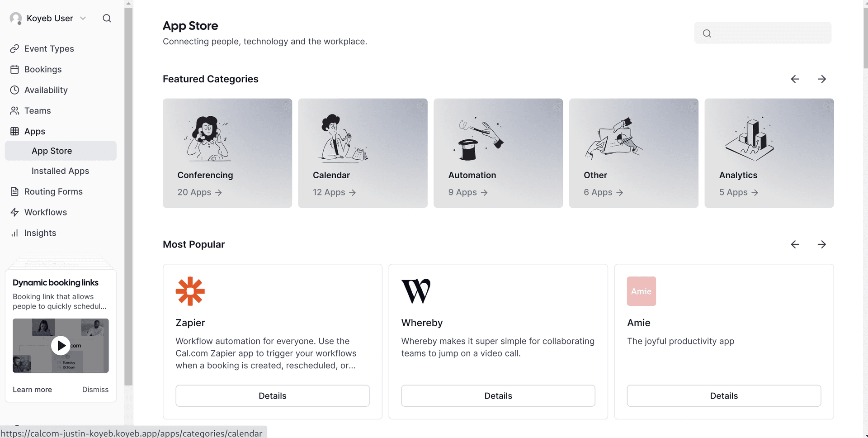
Task: Click the App Store search field
Action: [x=769, y=33]
